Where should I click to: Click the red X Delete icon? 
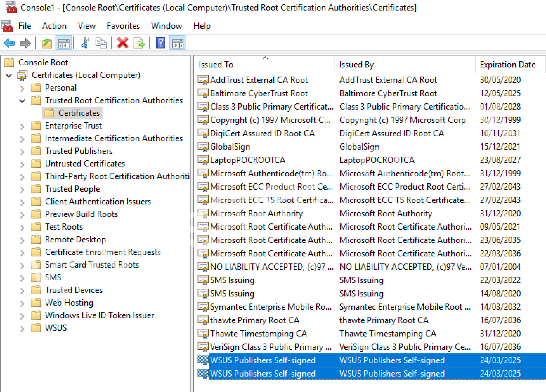123,43
